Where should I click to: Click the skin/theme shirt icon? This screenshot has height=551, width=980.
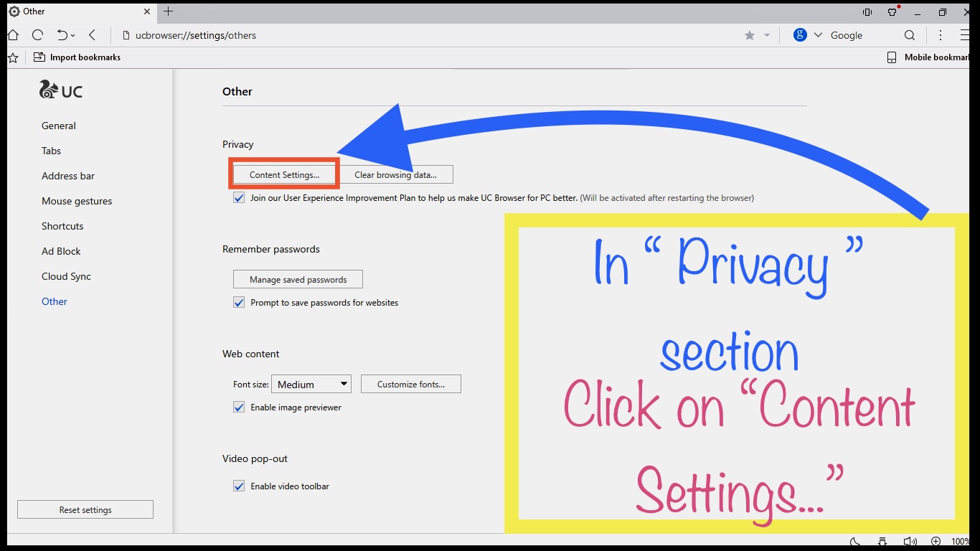click(x=892, y=12)
